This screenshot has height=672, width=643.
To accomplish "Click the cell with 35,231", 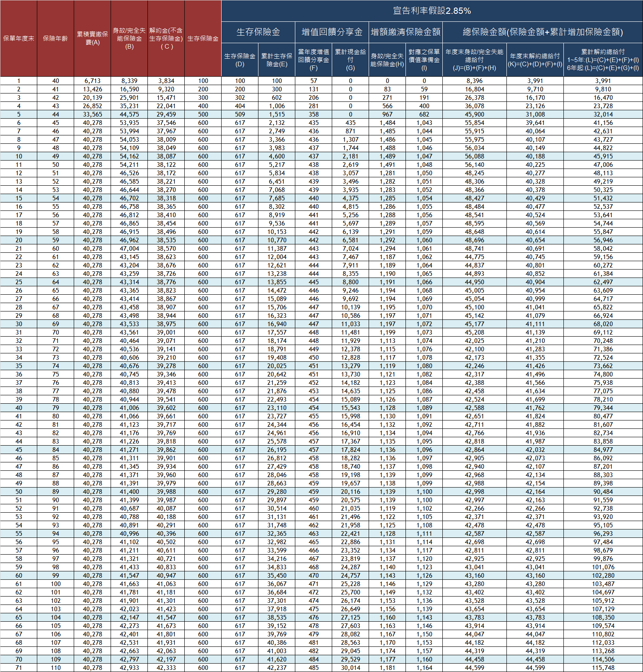I will [129, 106].
